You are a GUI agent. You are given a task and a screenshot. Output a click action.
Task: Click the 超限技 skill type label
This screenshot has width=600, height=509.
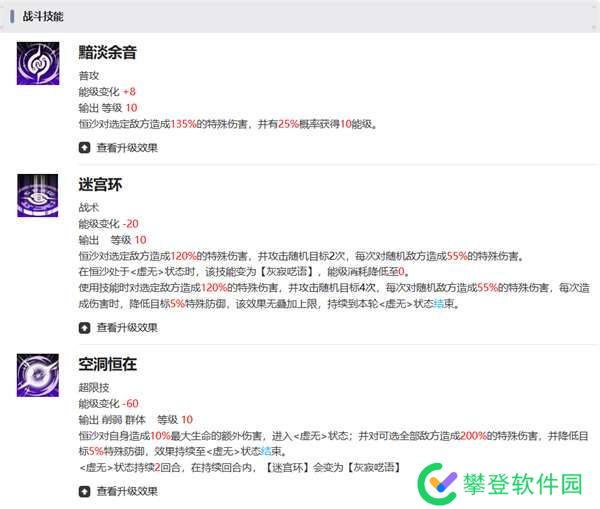pyautogui.click(x=94, y=386)
